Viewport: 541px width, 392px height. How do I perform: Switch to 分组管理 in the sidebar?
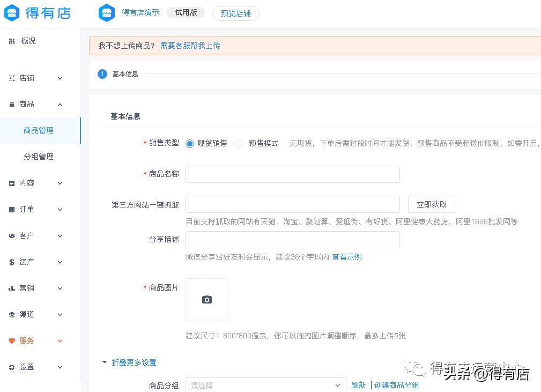38,157
